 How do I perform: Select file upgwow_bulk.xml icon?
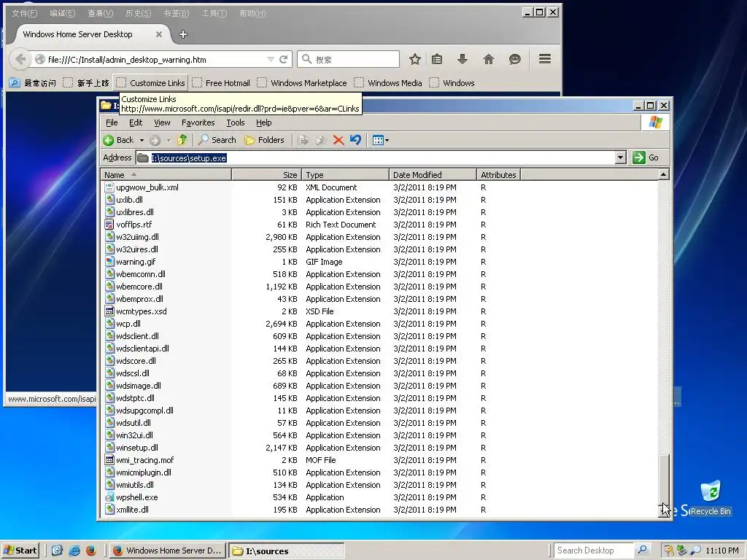109,187
